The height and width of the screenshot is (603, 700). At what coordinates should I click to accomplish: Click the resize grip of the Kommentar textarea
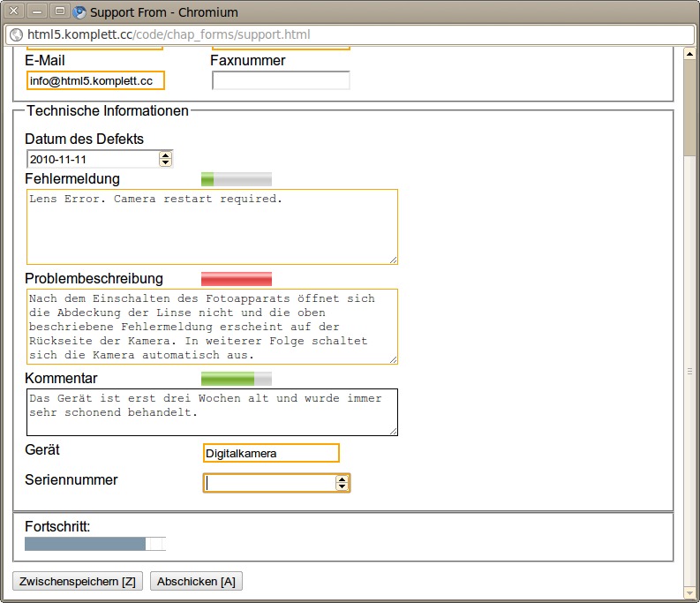[393, 431]
